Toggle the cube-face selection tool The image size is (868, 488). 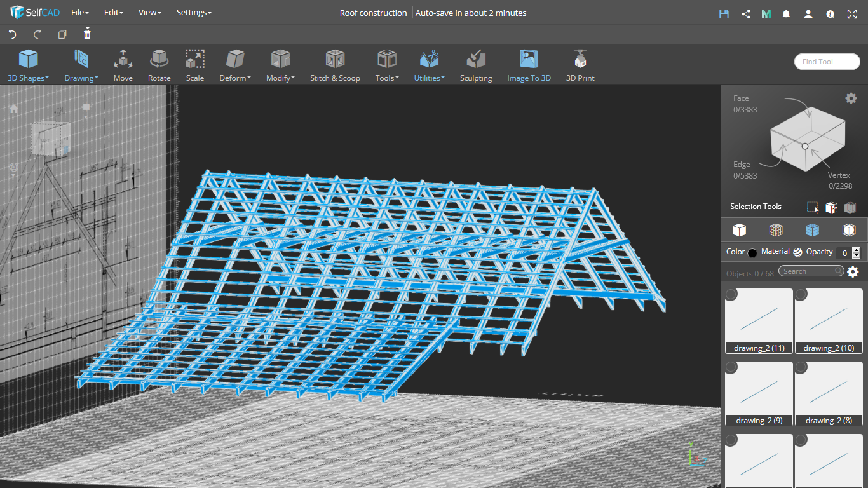[x=831, y=207]
